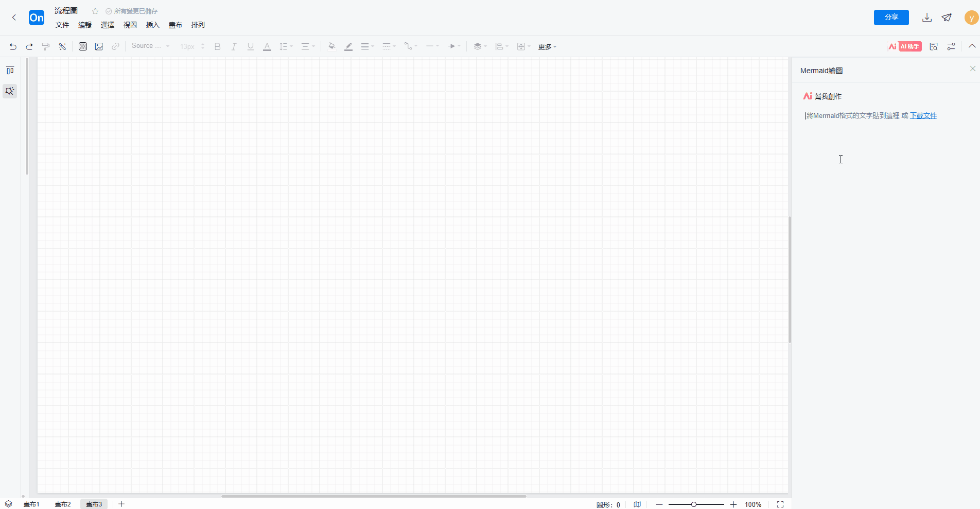Screen dimensions: 980x509
Task: Click the 下載文件 link
Action: point(923,115)
